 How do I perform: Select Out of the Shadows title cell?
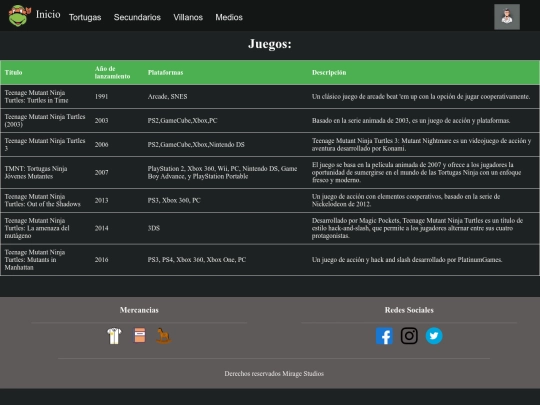point(46,200)
